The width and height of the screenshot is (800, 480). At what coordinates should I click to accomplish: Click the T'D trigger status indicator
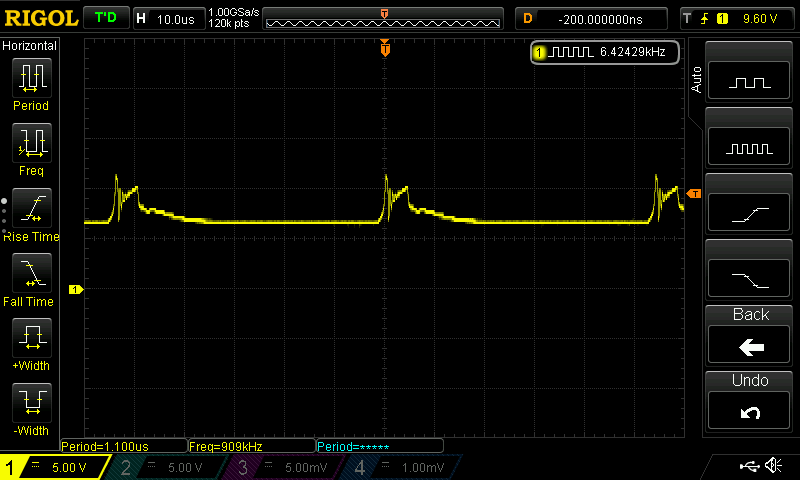[106, 18]
